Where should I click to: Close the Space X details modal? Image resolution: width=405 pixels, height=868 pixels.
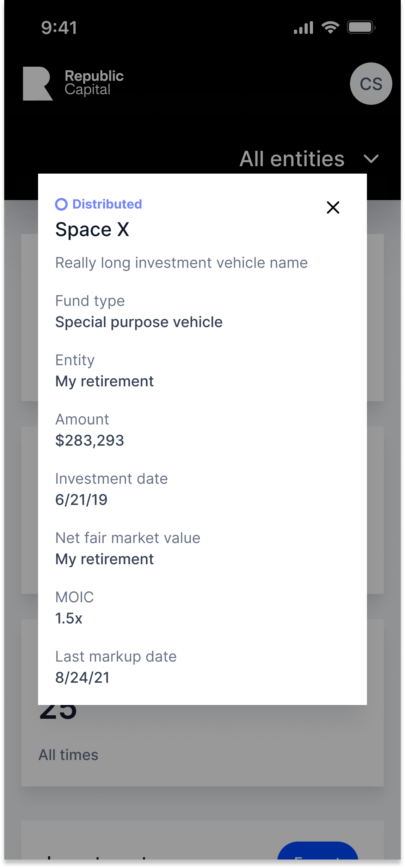point(333,207)
